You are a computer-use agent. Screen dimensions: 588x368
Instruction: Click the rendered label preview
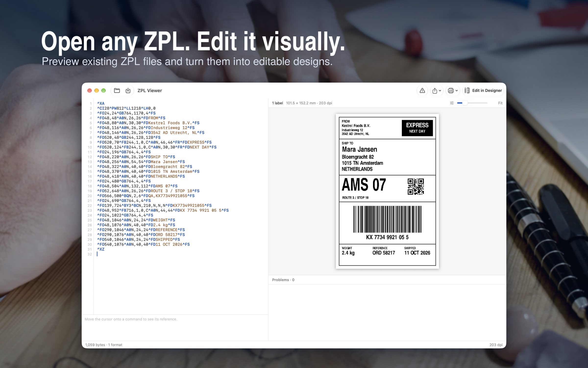coord(387,191)
